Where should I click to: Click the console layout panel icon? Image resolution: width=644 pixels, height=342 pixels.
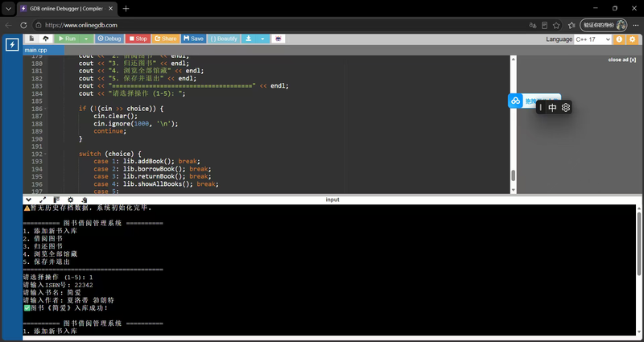coord(56,200)
